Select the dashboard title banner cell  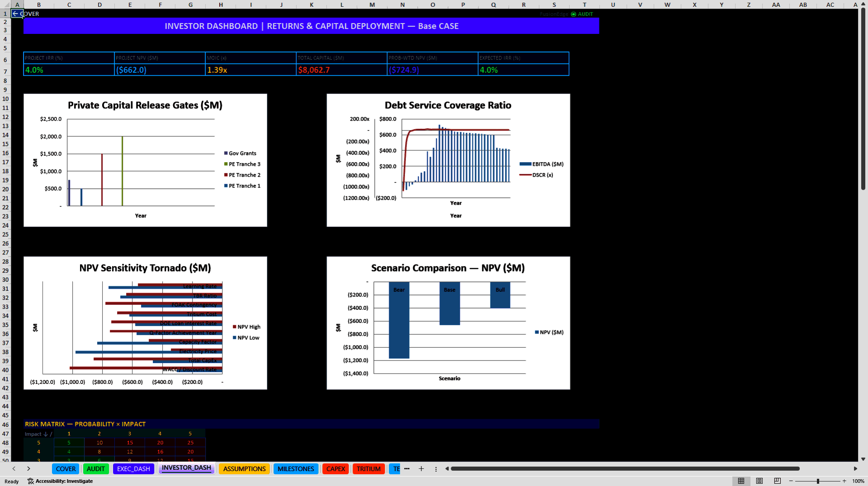(311, 26)
